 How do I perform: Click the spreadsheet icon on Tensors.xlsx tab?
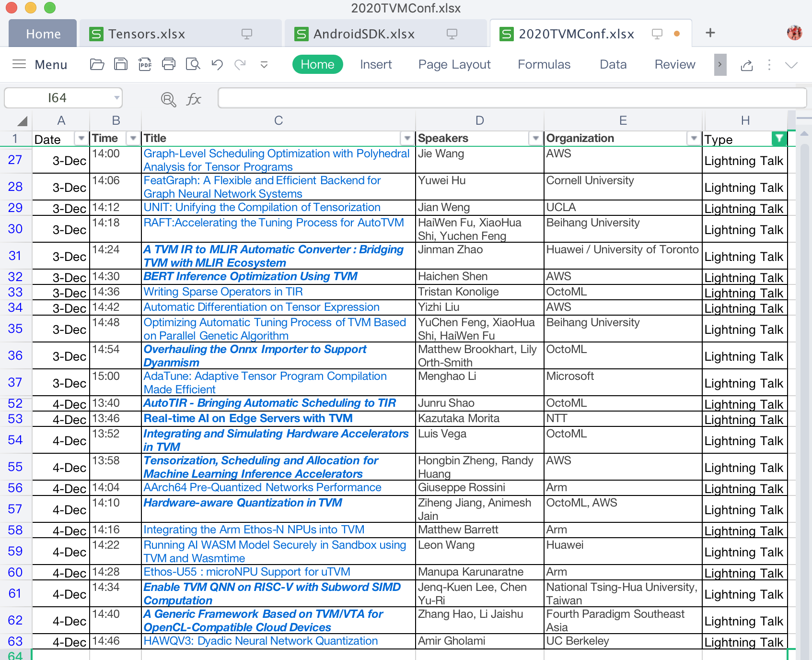point(96,34)
